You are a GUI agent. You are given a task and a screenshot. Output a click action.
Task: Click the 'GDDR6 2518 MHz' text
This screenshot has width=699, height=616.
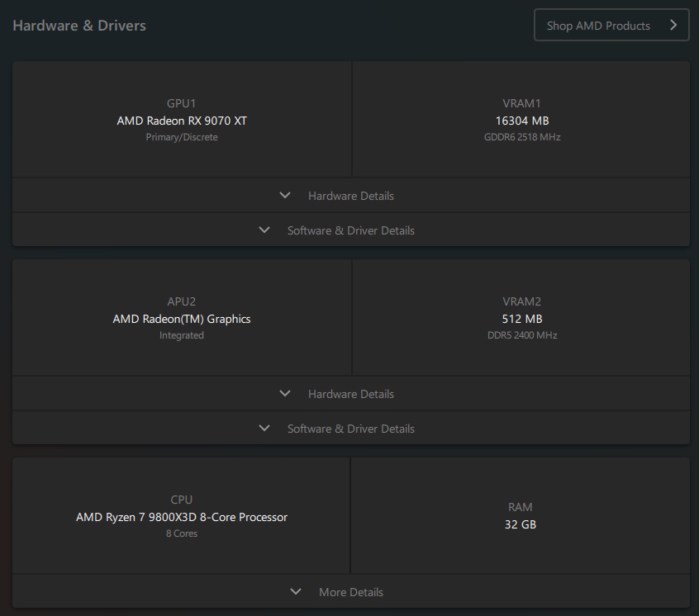pyautogui.click(x=522, y=137)
